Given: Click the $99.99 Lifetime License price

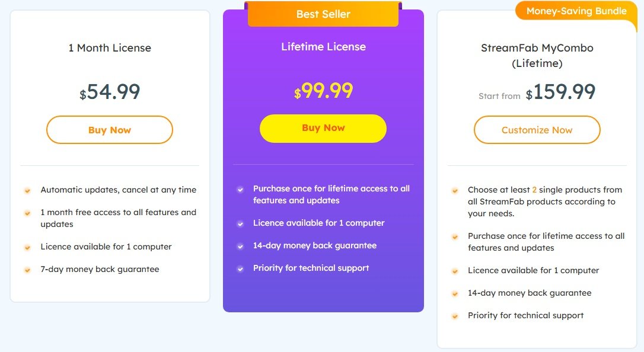Looking at the screenshot, I should tap(323, 91).
